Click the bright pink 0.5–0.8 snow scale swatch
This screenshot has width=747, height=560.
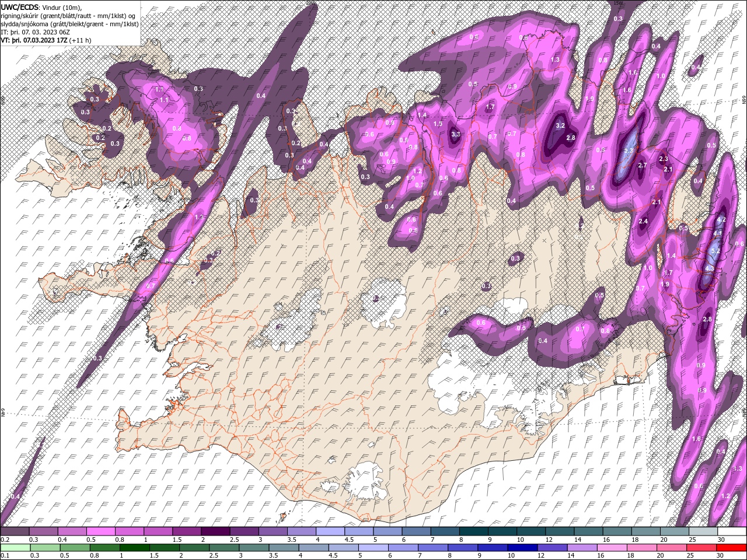[x=102, y=531]
